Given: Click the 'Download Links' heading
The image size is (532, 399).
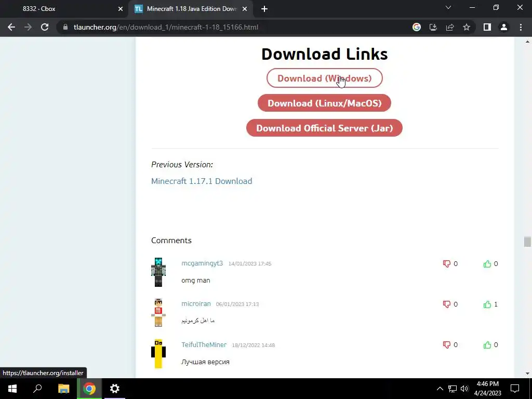Looking at the screenshot, I should [324, 54].
